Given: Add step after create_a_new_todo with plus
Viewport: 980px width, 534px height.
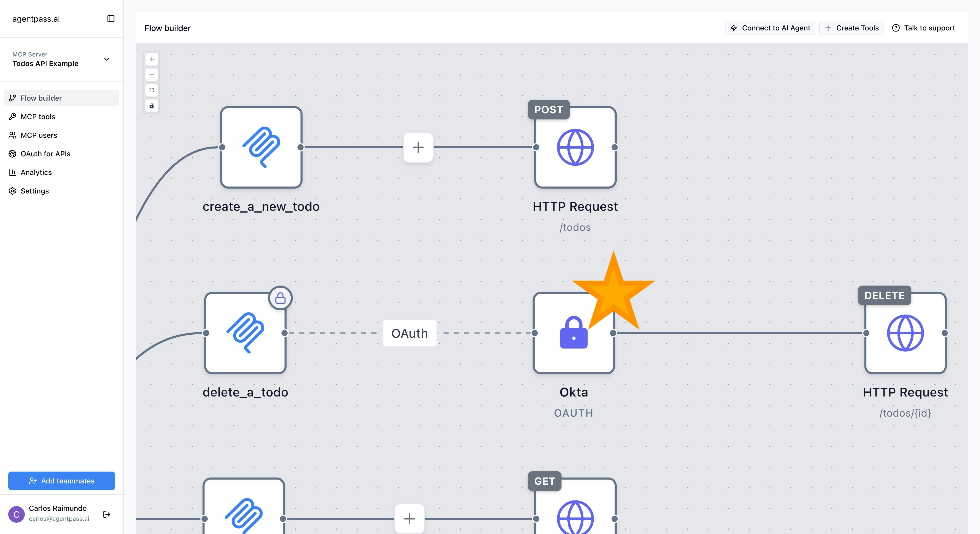Looking at the screenshot, I should click(x=418, y=147).
